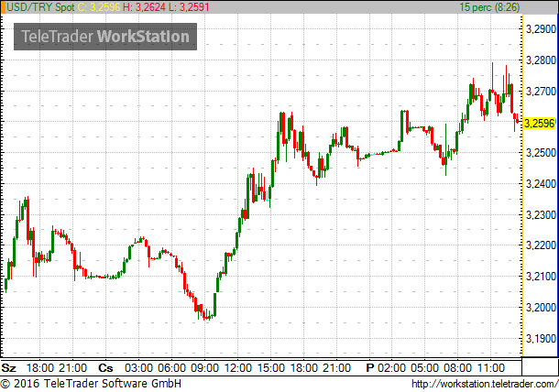Screen dimensions: 559x392
Task: Click the 3,2400 price axis label
Action: pyautogui.click(x=541, y=183)
